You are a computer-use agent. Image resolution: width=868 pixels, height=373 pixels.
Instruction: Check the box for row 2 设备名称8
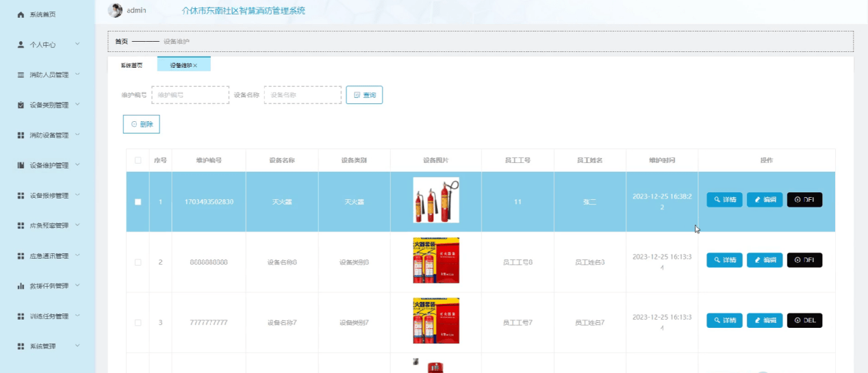[138, 262]
